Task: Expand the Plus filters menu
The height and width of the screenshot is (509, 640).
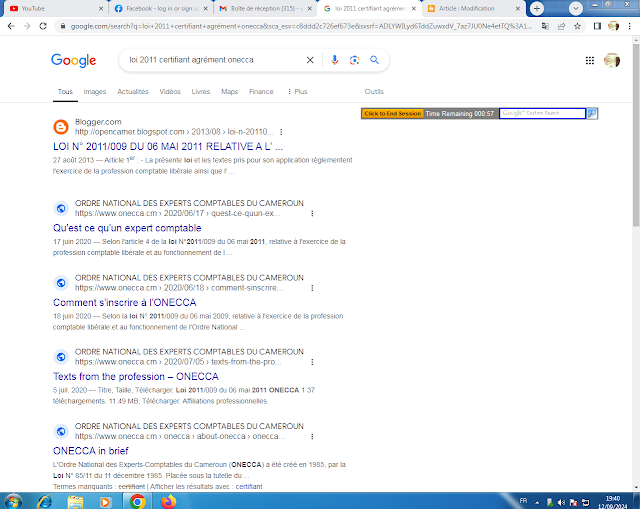Action: click(298, 91)
